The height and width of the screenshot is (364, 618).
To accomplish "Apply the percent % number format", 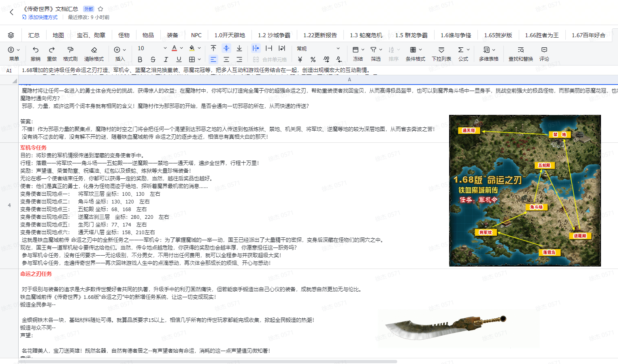I will coord(313,59).
